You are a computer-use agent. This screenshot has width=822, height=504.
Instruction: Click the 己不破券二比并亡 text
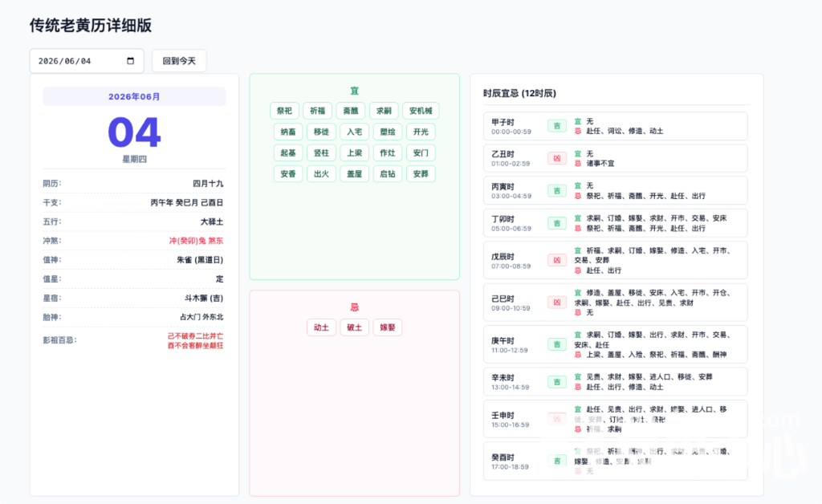point(196,335)
